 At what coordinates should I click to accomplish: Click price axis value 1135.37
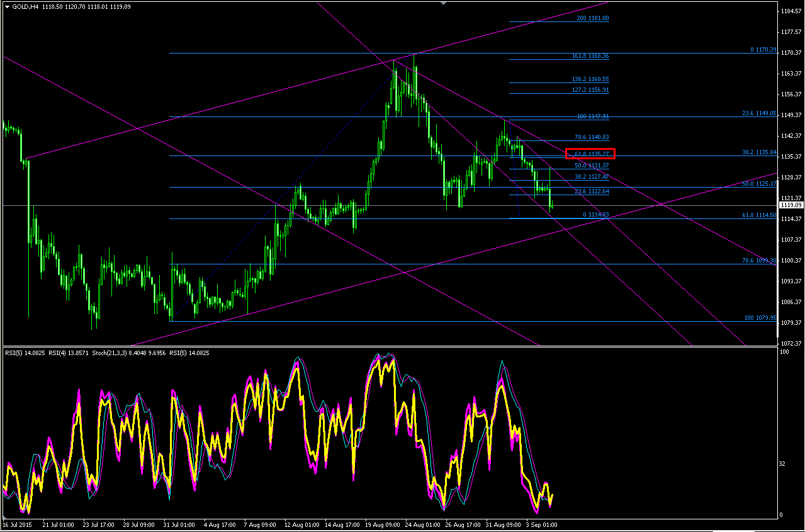tap(790, 156)
